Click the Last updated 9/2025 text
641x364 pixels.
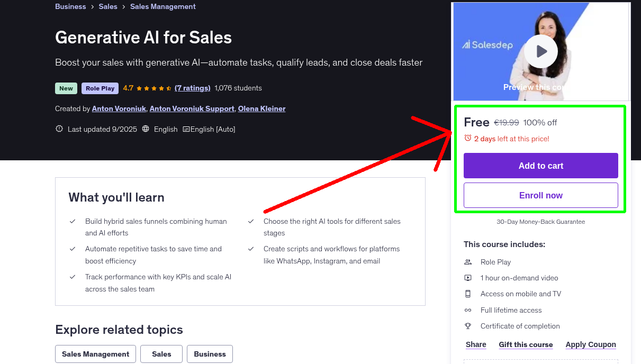pyautogui.click(x=102, y=129)
